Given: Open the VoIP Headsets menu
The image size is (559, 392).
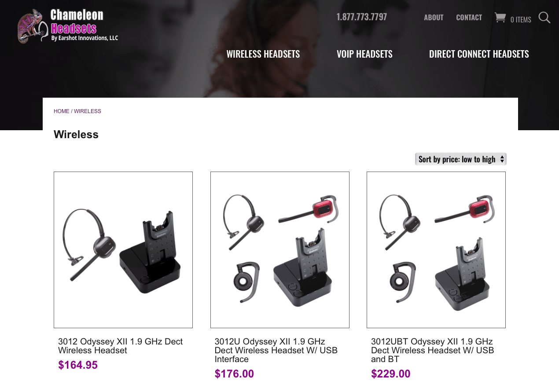Looking at the screenshot, I should 364,54.
